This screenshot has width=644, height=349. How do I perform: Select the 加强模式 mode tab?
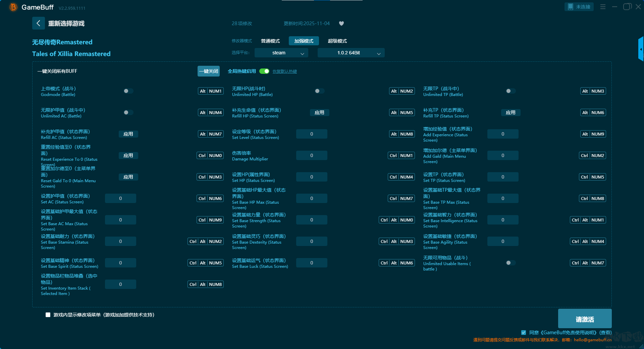click(304, 41)
